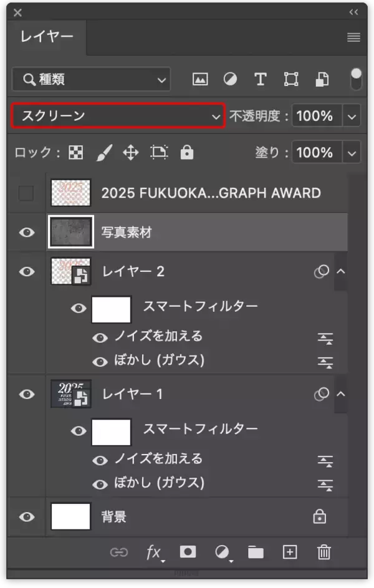
Task: Select the レイヤー 1 smart object thumbnail
Action: (x=70, y=393)
